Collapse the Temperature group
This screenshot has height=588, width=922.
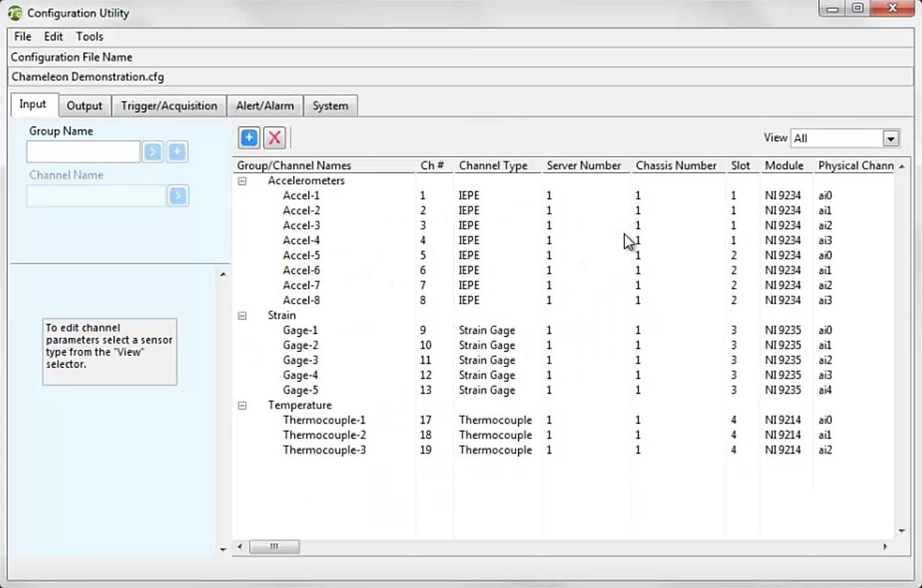pos(242,405)
